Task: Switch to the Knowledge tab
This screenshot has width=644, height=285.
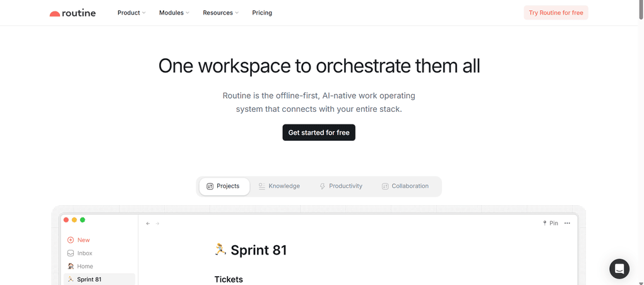Action: point(279,186)
